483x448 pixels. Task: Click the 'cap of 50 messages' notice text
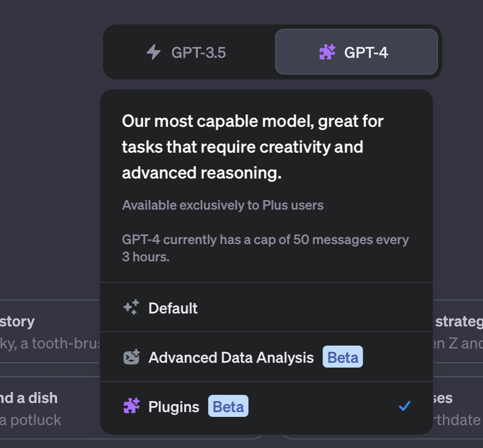265,248
